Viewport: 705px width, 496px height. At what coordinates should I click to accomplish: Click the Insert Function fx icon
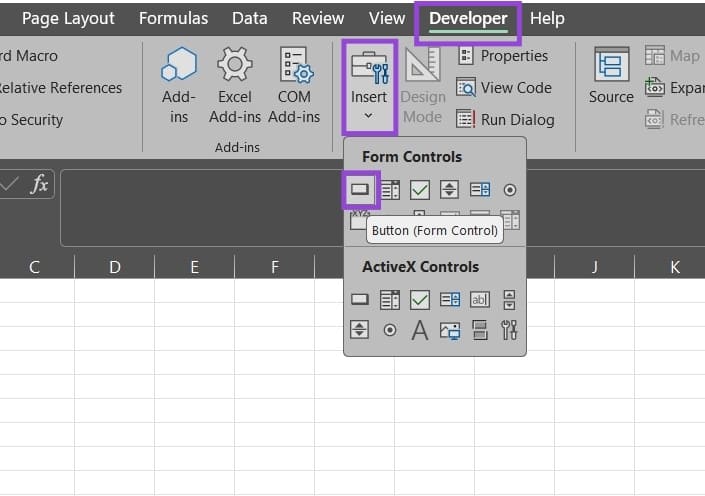[40, 184]
